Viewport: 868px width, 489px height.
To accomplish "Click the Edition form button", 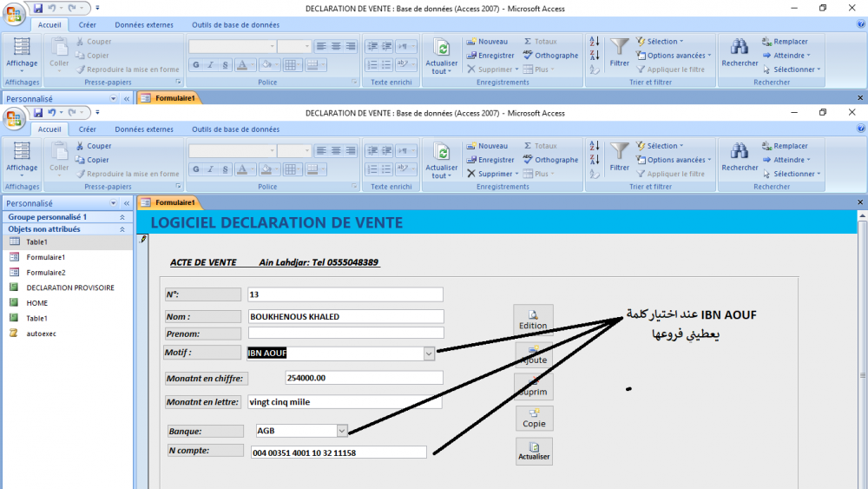I will coord(533,320).
